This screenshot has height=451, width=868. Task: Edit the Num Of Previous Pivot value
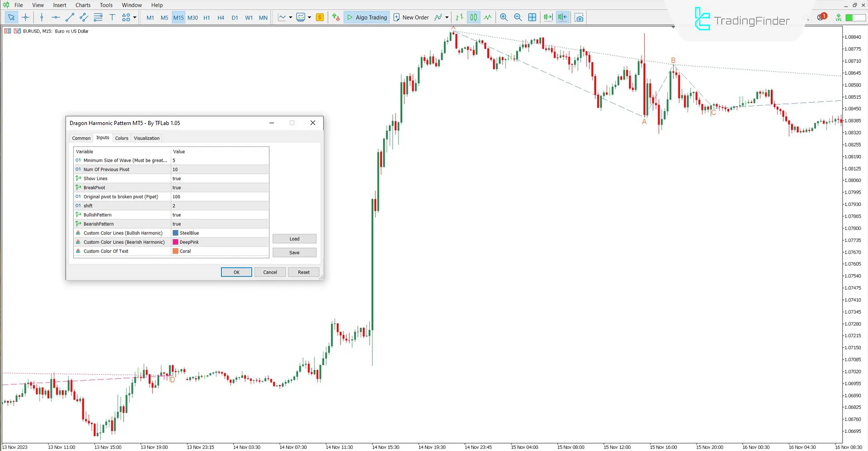tap(219, 169)
